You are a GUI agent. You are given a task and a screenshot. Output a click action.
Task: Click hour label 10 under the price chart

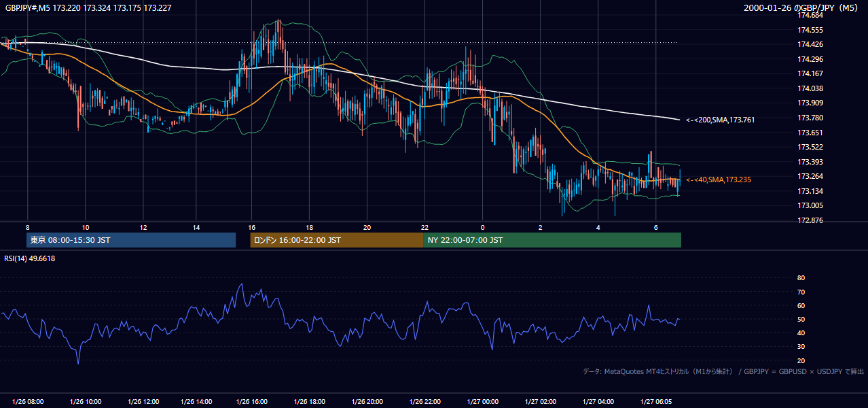[85, 227]
